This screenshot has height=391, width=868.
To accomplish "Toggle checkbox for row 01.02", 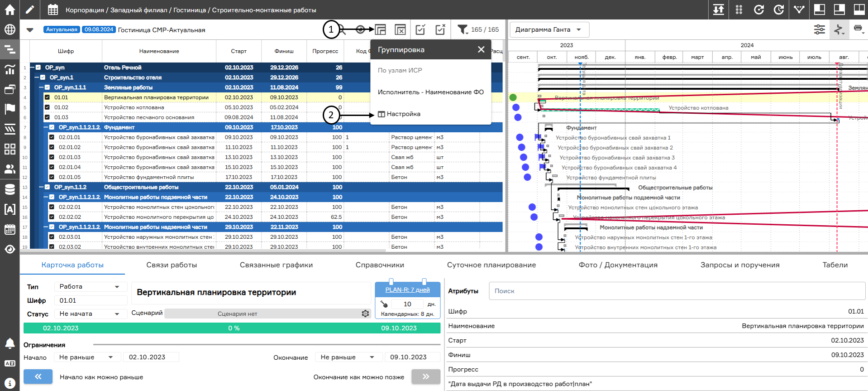I will 47,107.
